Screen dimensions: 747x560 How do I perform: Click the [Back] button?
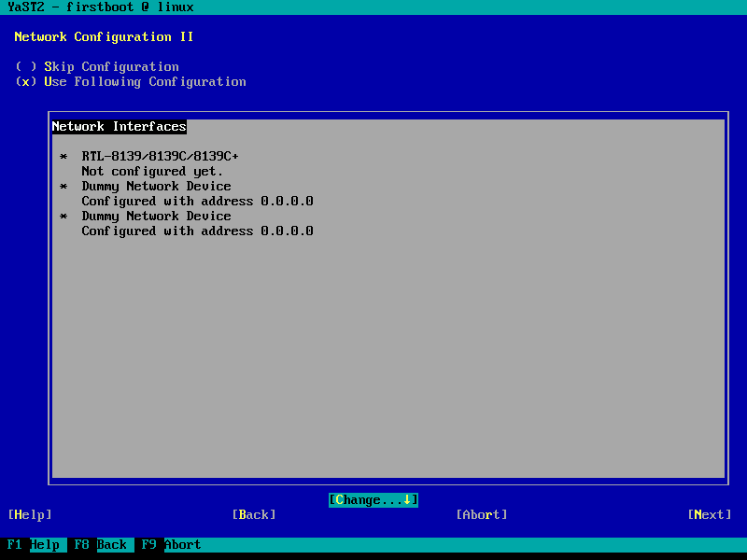click(254, 514)
